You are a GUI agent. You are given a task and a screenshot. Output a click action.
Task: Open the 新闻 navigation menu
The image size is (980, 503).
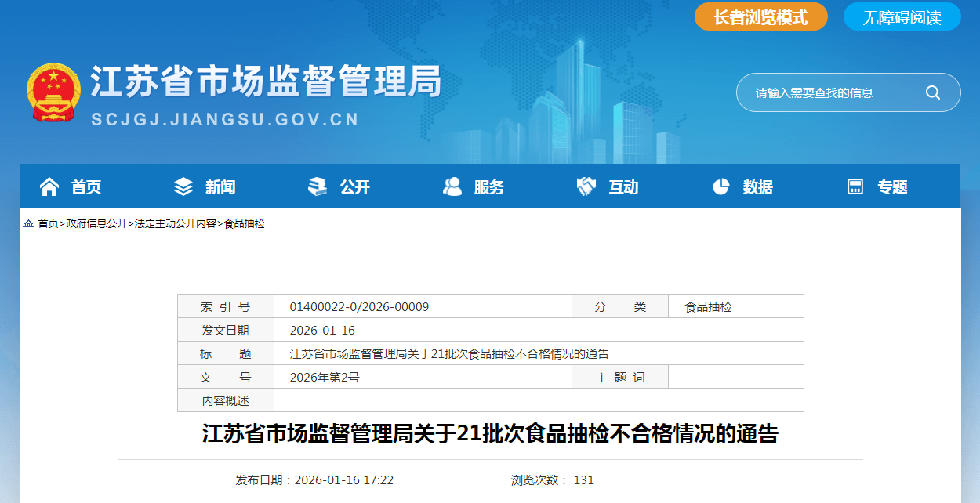click(x=220, y=187)
